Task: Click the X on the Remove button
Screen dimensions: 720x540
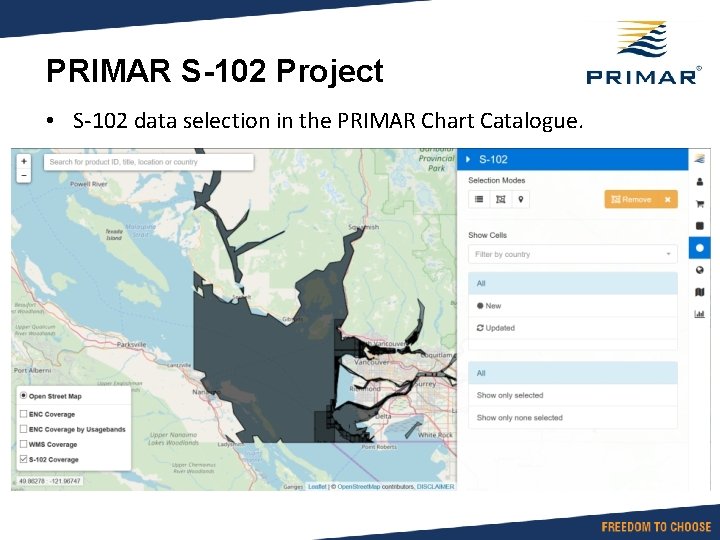Action: (x=668, y=199)
